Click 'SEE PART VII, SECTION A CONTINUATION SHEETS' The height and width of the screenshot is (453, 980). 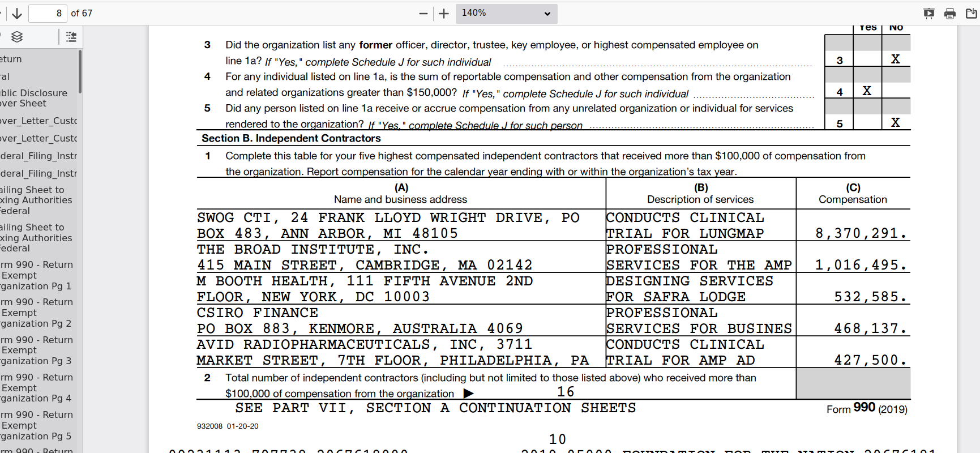pos(435,408)
